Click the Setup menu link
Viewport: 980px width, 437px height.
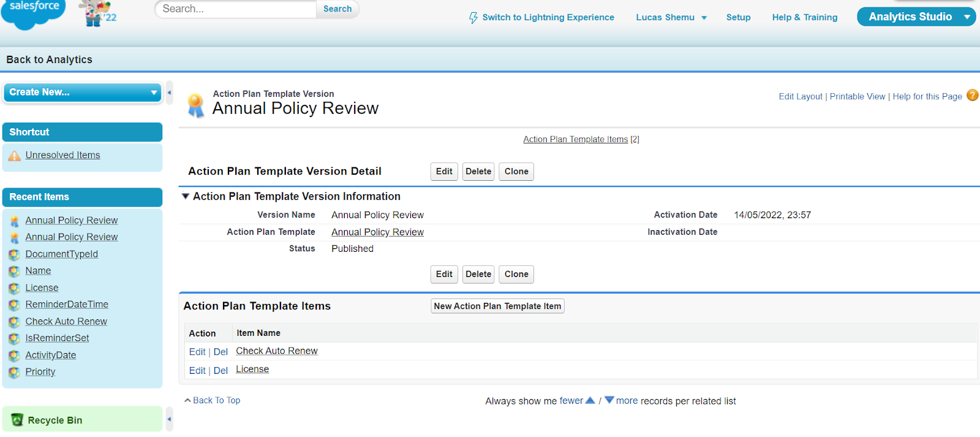pyautogui.click(x=738, y=17)
